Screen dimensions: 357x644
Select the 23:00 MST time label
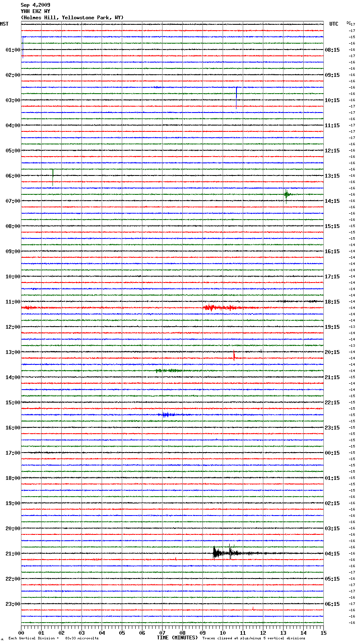point(13,604)
